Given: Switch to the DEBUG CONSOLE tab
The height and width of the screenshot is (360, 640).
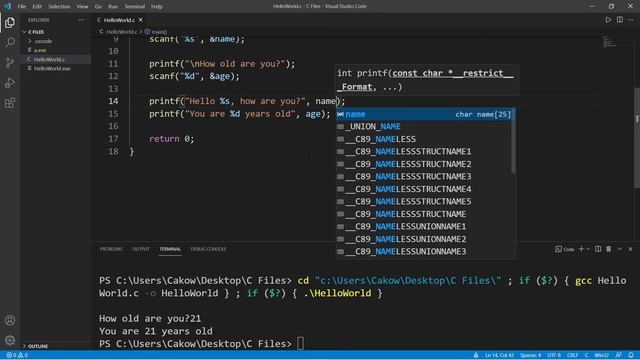Looking at the screenshot, I should [208, 249].
